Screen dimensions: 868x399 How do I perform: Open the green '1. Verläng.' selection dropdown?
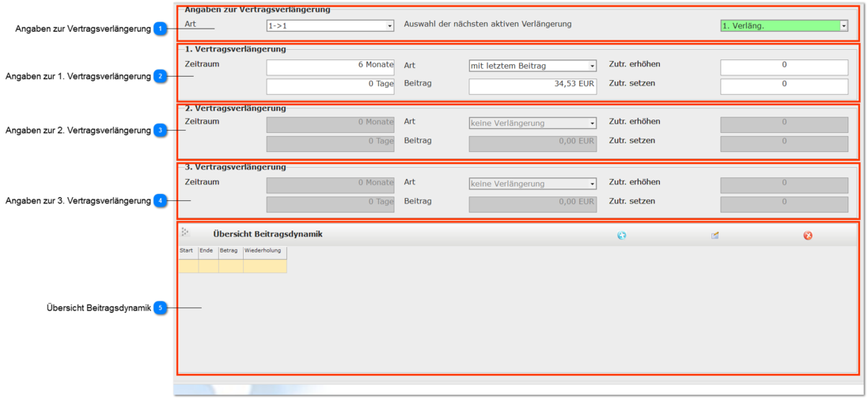coord(784,25)
